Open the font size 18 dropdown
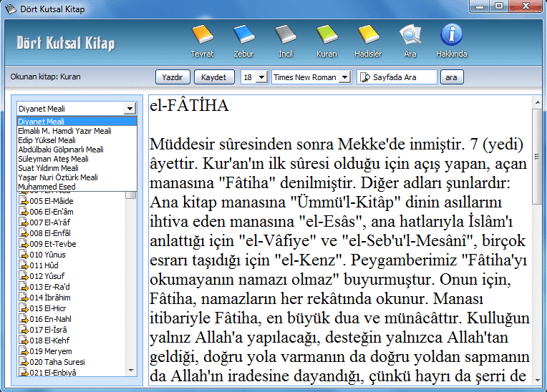Viewport: 547px width, 392px height. tap(261, 77)
